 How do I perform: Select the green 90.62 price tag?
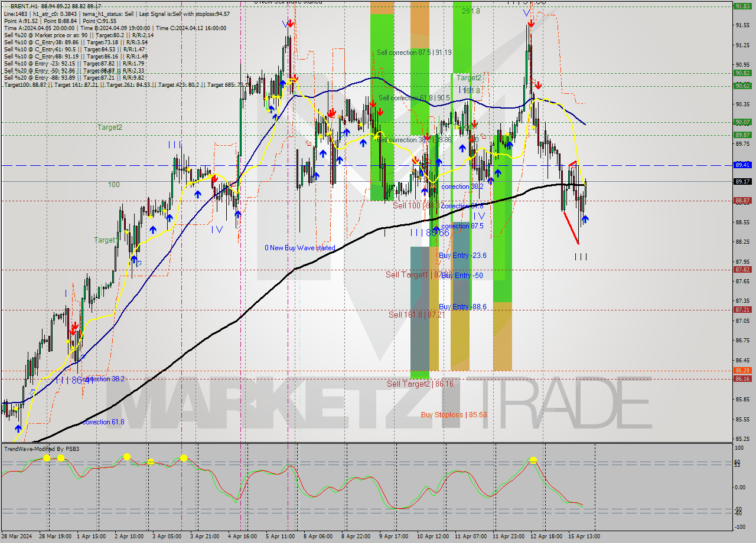[742, 86]
